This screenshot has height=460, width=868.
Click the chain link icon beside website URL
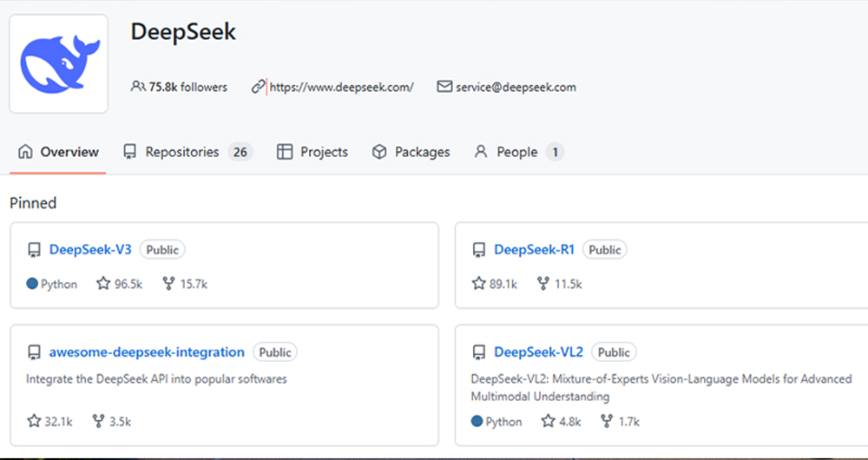(258, 87)
